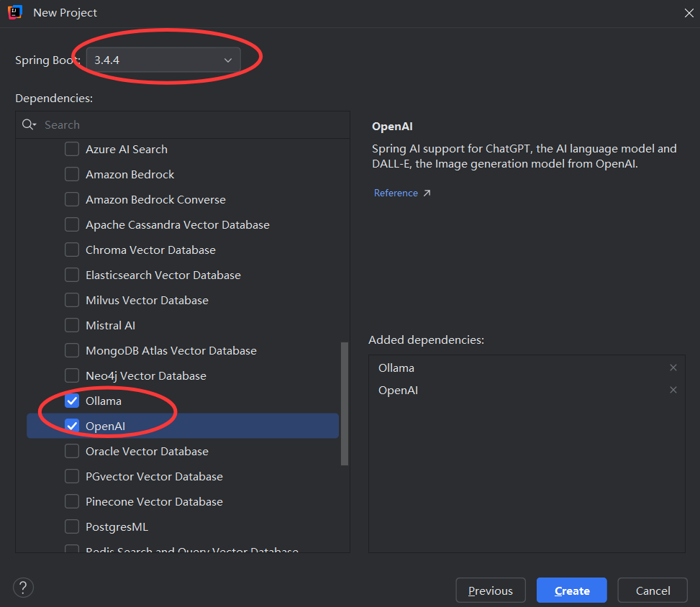Select Neo4j Vector Database row label
The width and height of the screenshot is (700, 607).
146,376
